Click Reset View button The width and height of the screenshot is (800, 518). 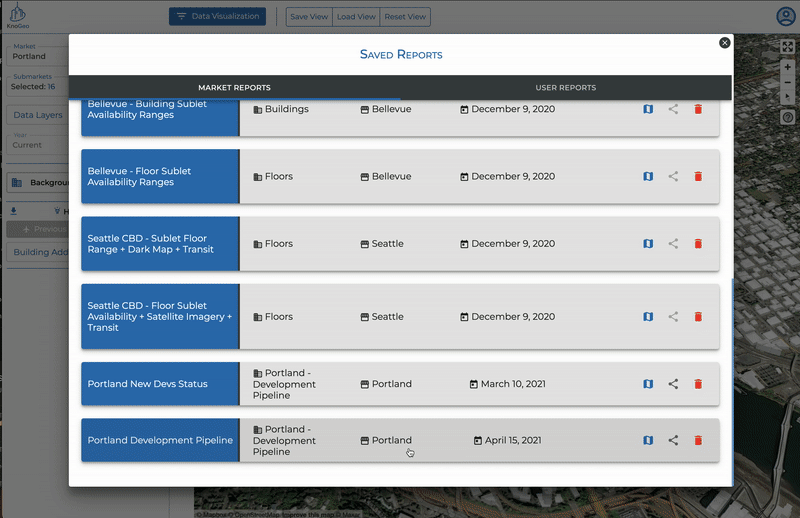pos(405,16)
